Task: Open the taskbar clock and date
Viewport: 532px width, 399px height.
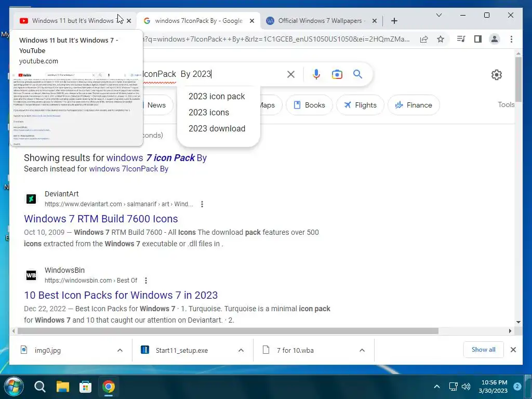Action: click(494, 387)
